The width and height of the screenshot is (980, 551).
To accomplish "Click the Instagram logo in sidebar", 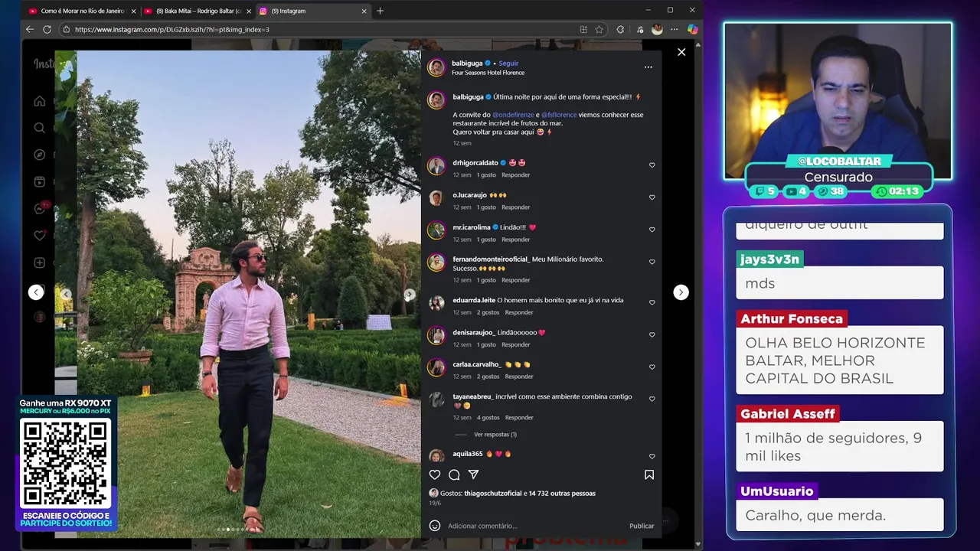I will [x=44, y=64].
